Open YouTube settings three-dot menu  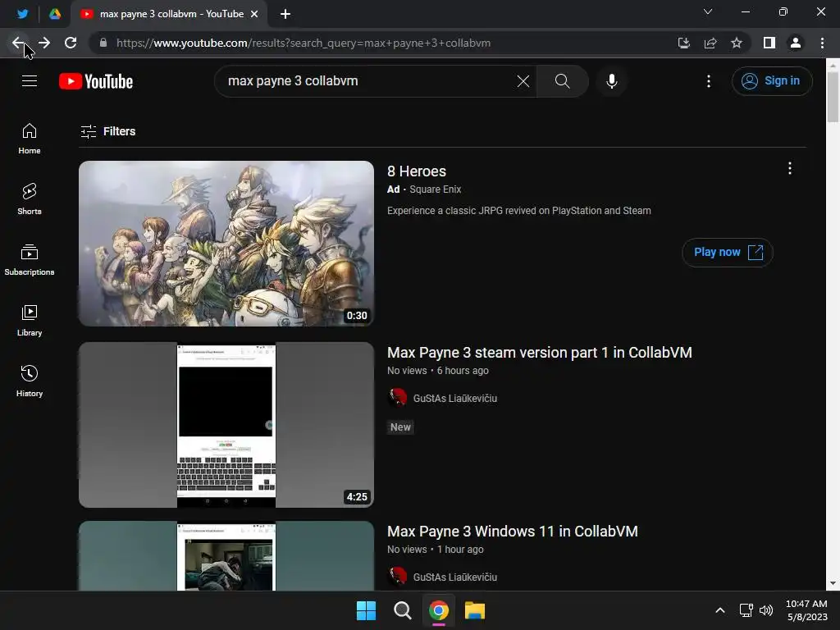(708, 81)
